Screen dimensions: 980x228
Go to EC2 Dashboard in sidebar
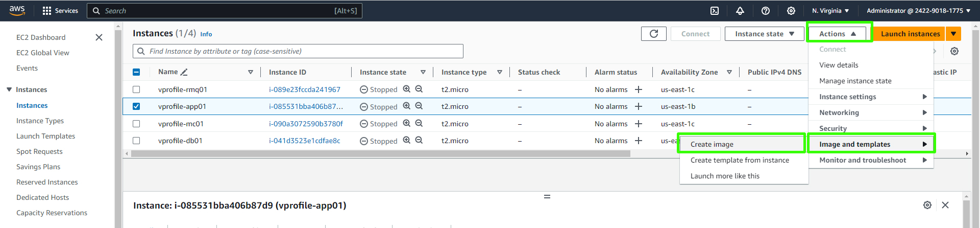coord(41,37)
